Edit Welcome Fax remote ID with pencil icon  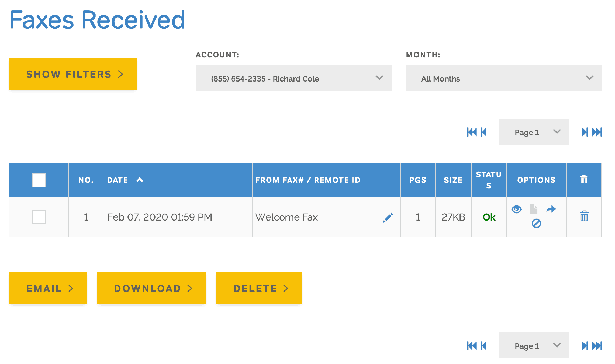(388, 217)
